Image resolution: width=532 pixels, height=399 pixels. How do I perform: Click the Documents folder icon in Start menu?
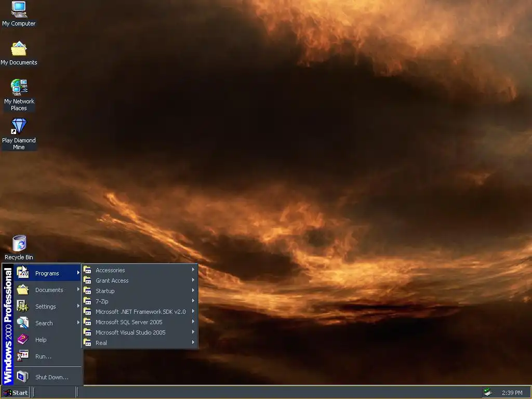coord(23,289)
